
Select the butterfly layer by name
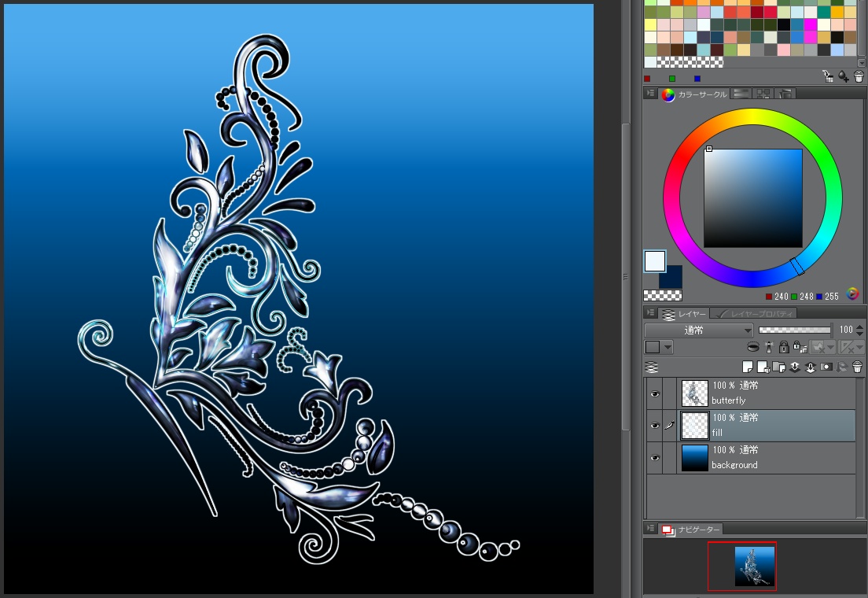pyautogui.click(x=729, y=401)
